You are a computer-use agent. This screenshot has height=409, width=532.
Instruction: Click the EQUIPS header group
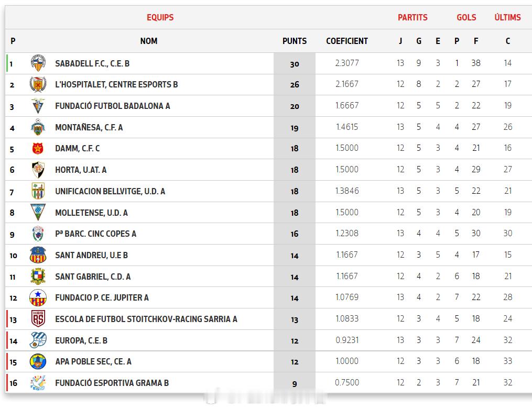(x=160, y=17)
